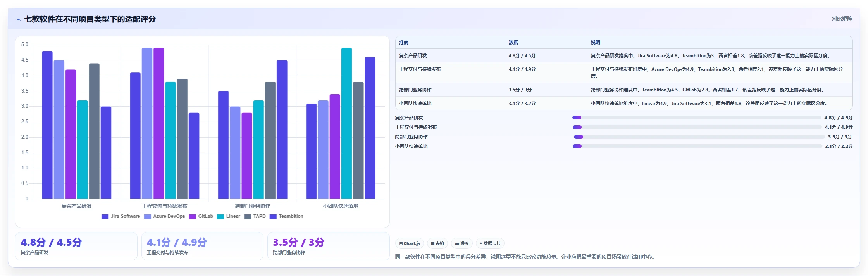Image resolution: width=868 pixels, height=276 pixels.
Task: Open the '4.8分 / 4.5分' 复杂产品研发 card
Action: click(x=76, y=246)
